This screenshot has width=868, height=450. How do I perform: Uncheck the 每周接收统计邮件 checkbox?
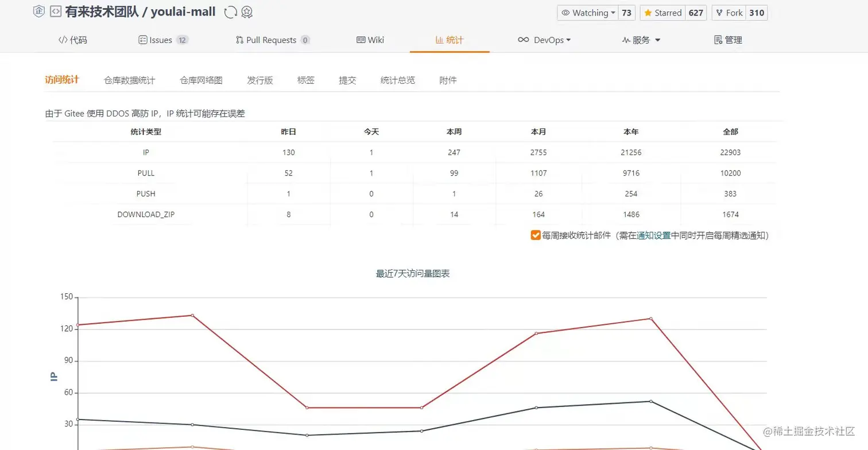pos(536,235)
